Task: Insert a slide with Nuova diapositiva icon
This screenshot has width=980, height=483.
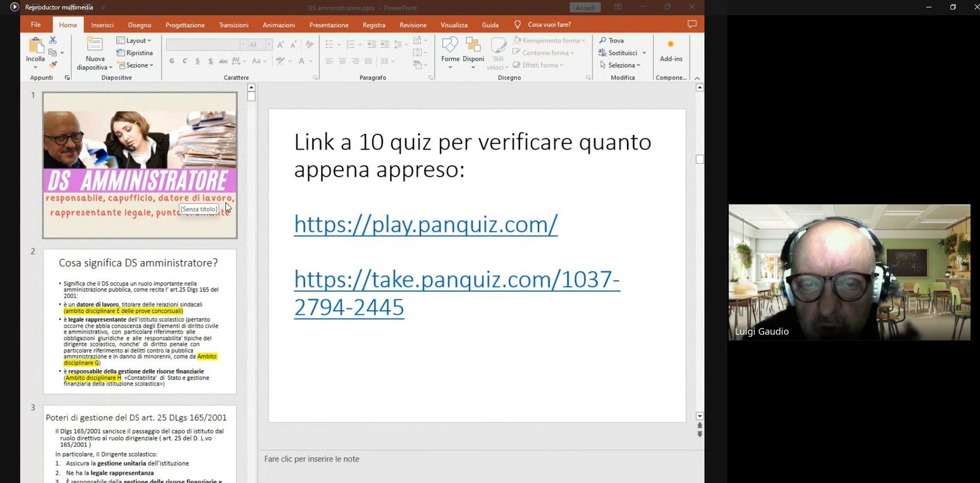Action: click(95, 45)
